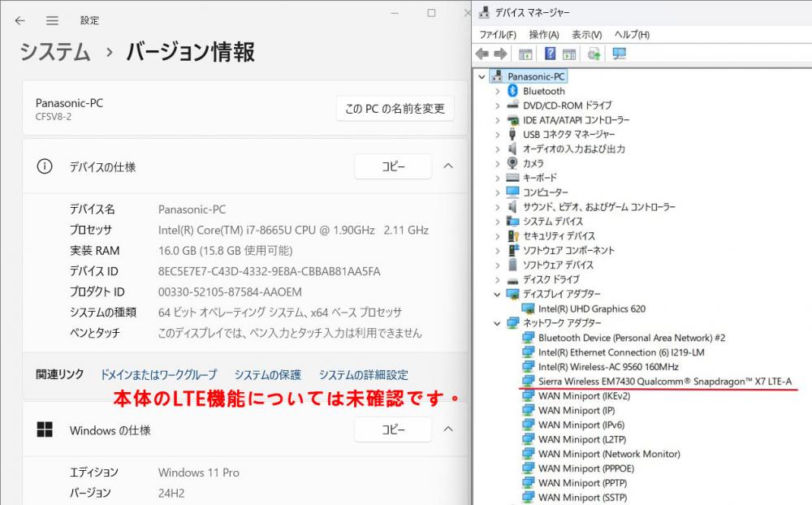Expand the Bluetooth category arrow

[497, 91]
